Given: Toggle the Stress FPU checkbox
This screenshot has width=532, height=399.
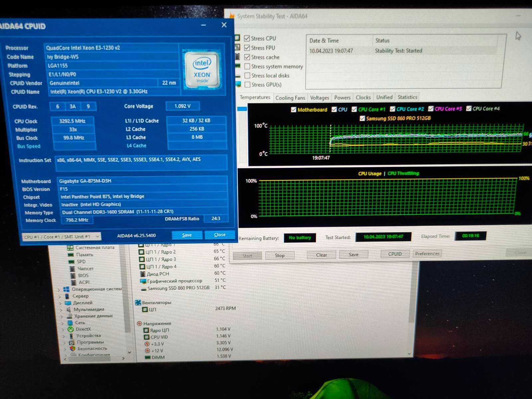Looking at the screenshot, I should tap(247, 48).
